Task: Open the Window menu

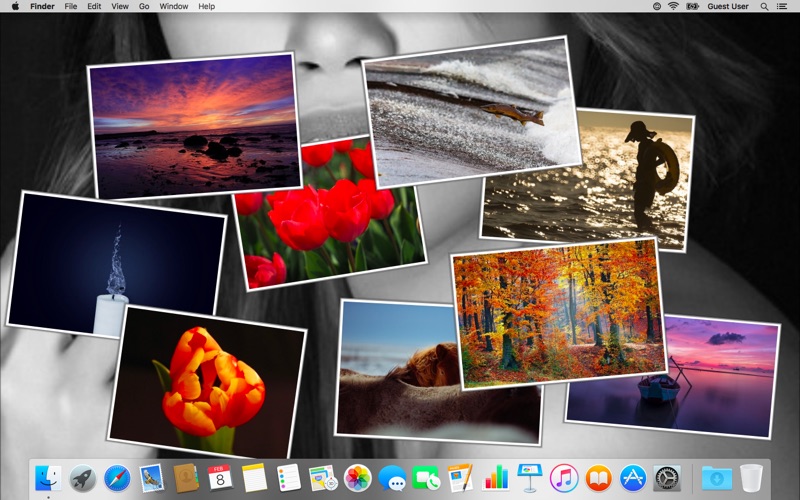Action: coord(173,6)
